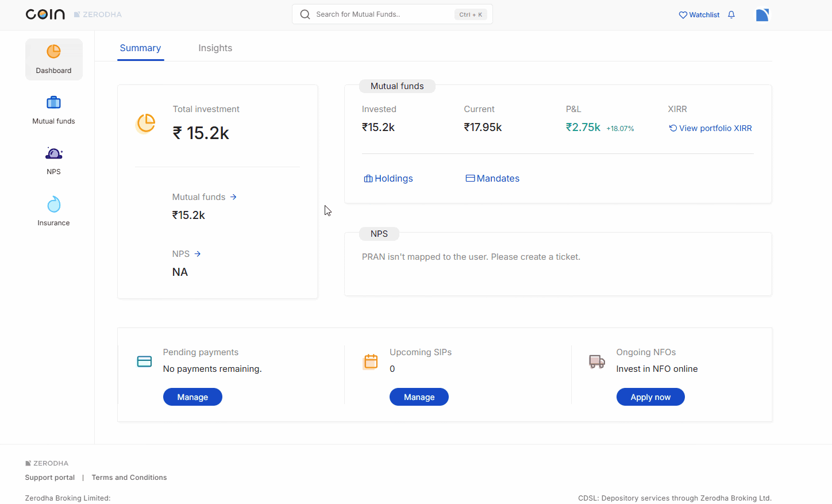Click the View portfolio XIRR link
This screenshot has width=832, height=504.
[710, 128]
